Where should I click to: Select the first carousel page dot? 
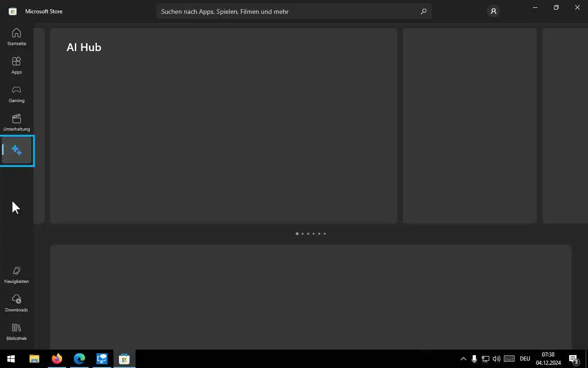(x=297, y=234)
